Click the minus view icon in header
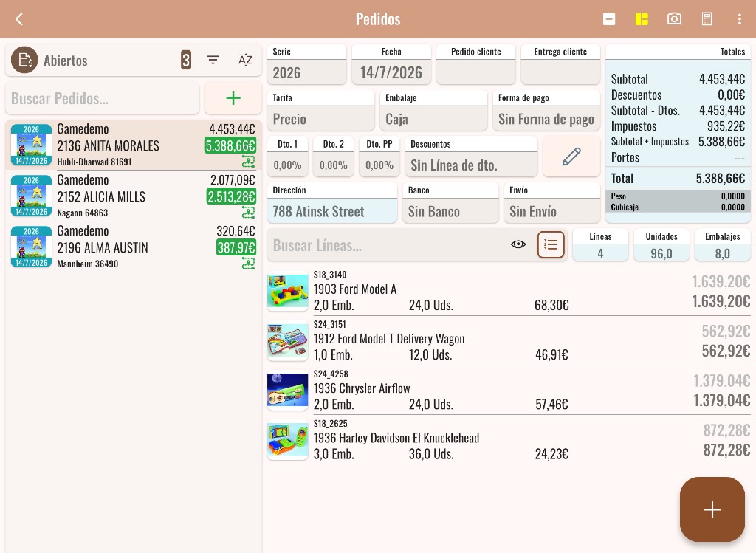This screenshot has width=756, height=553. [x=609, y=19]
